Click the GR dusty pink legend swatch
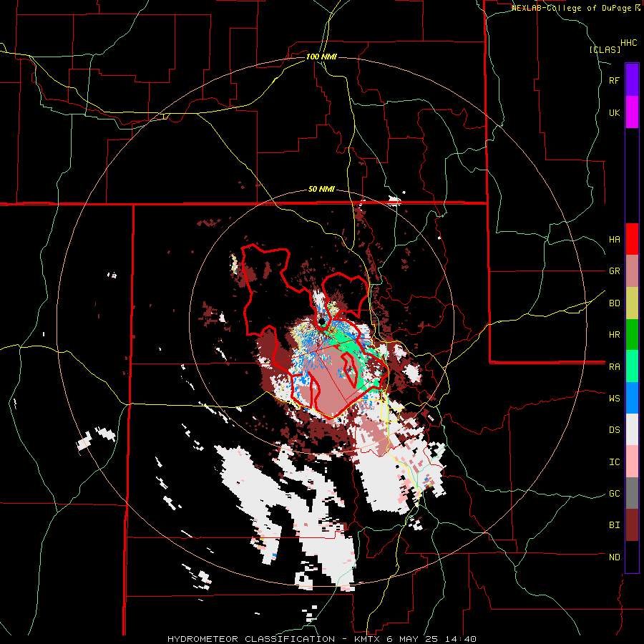Screen dimensions: 644x644 (x=632, y=271)
